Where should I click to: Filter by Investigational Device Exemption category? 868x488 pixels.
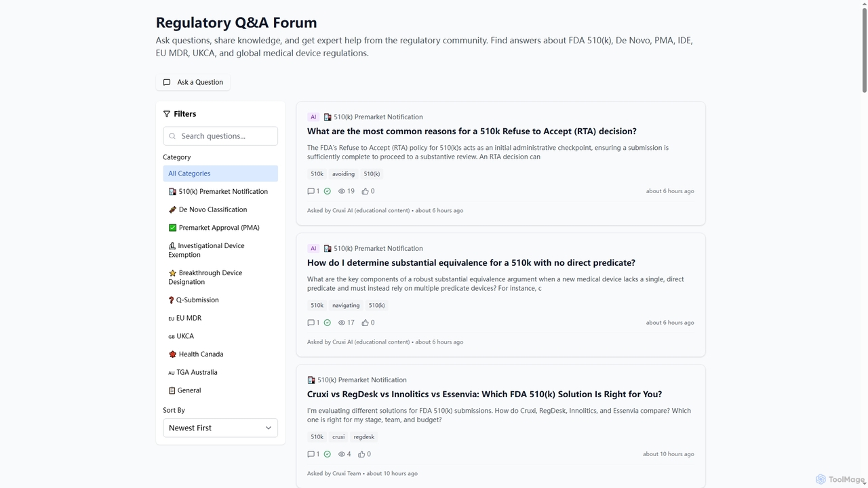point(220,250)
